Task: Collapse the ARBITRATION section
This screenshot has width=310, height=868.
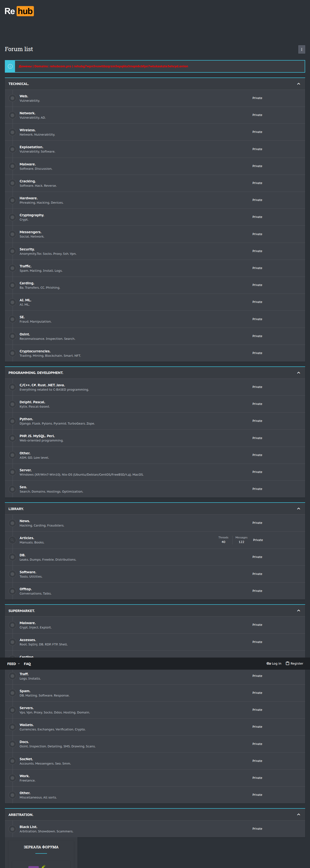Action: 298,814
